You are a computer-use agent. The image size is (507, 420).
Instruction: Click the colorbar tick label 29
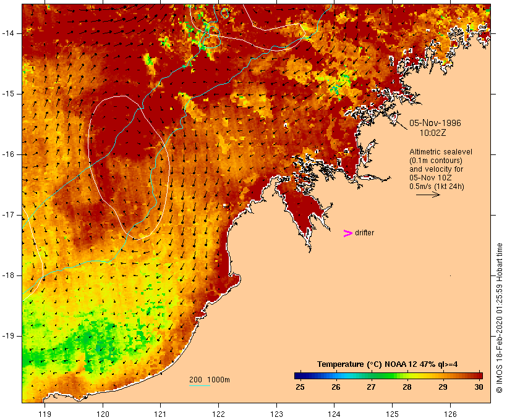(x=443, y=387)
